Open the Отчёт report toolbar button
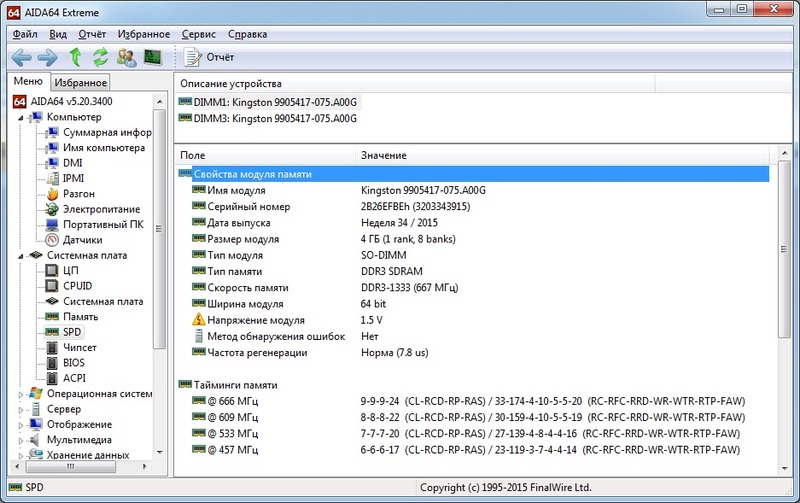 point(209,57)
